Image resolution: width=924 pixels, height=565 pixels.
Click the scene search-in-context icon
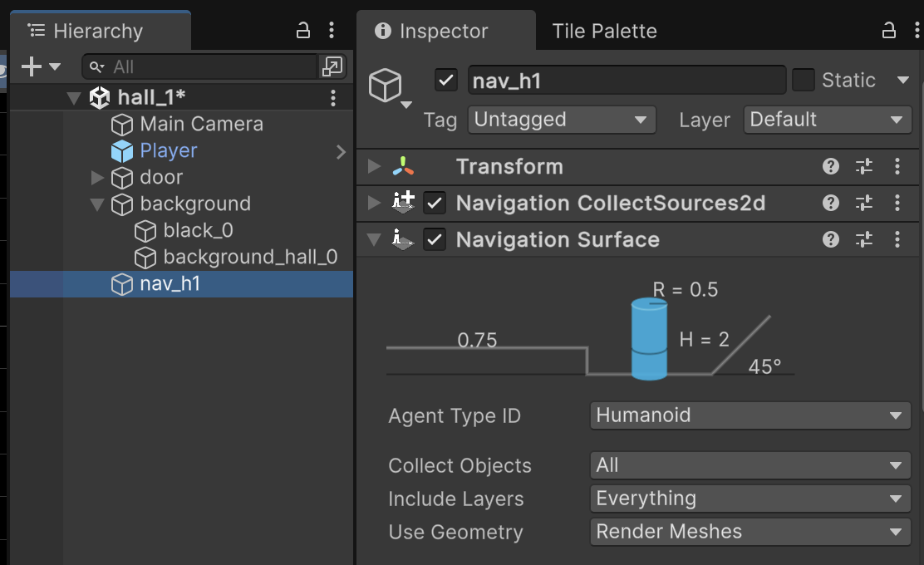click(x=332, y=67)
